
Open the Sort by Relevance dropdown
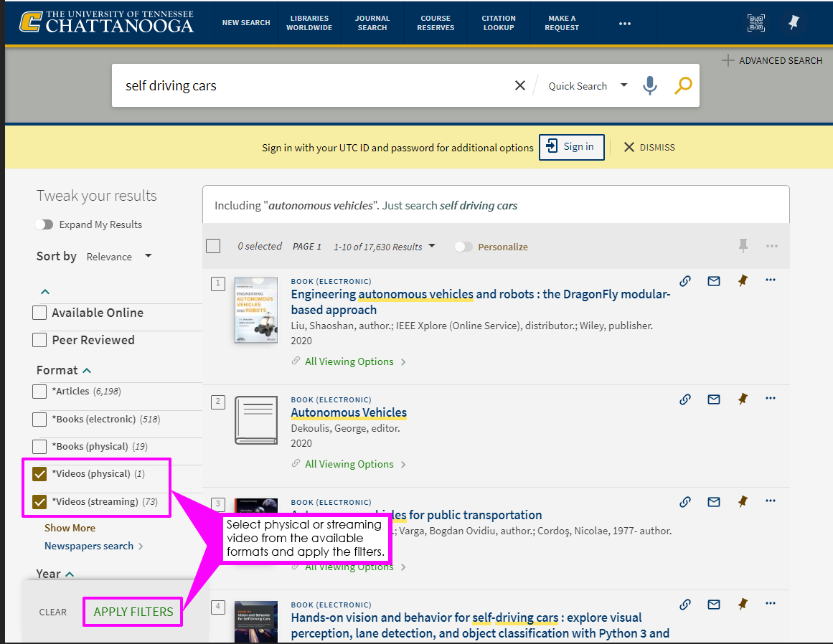119,257
